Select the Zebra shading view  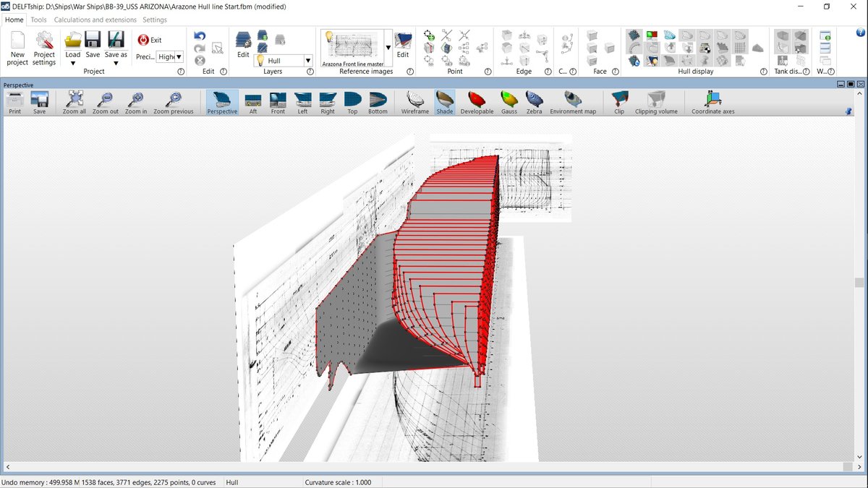[534, 102]
